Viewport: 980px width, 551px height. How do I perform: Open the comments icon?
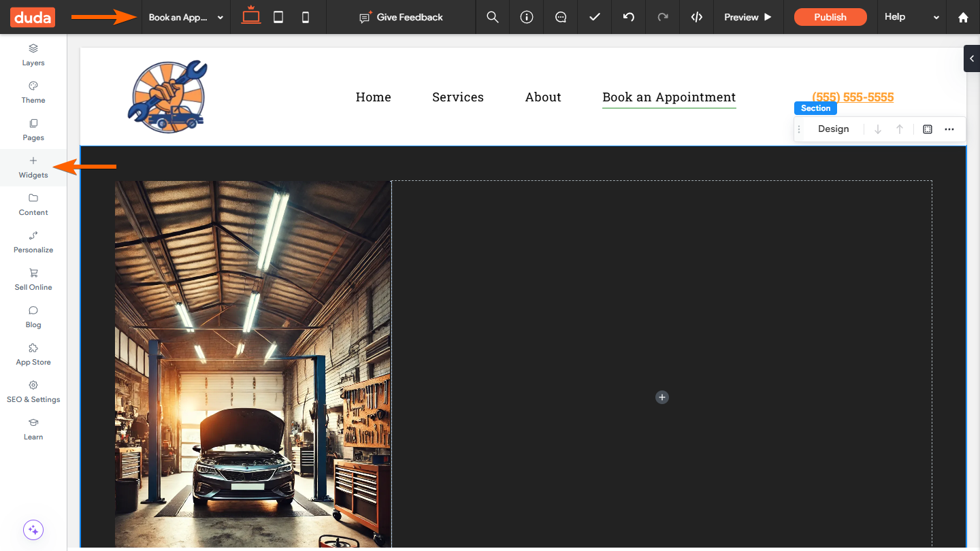[561, 17]
